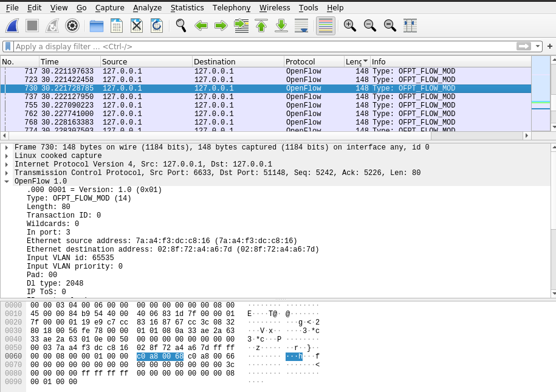Click the packet list minimap overview
This screenshot has width=556, height=392.
click(541, 94)
